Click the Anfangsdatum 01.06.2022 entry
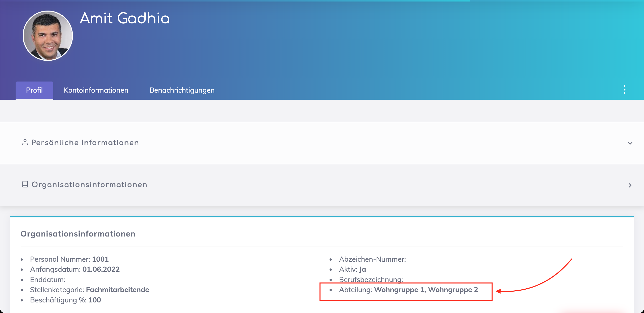 pyautogui.click(x=75, y=269)
